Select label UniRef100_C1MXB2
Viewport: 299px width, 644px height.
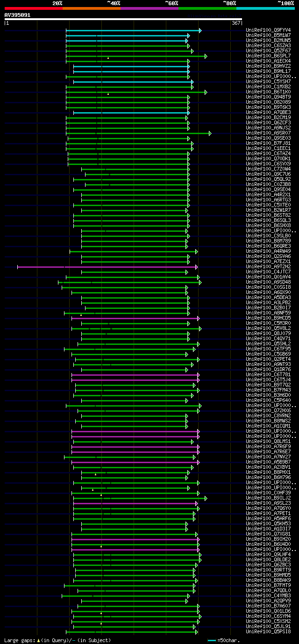268,87
